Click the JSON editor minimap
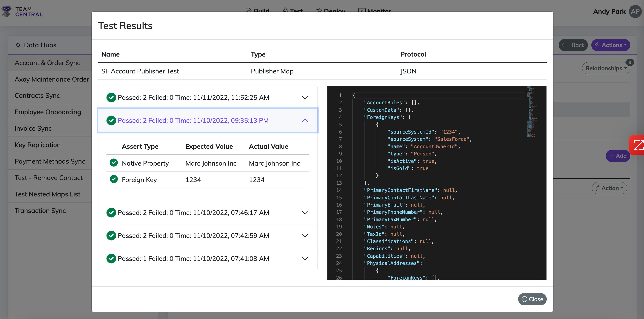The height and width of the screenshot is (319, 644). 532,111
